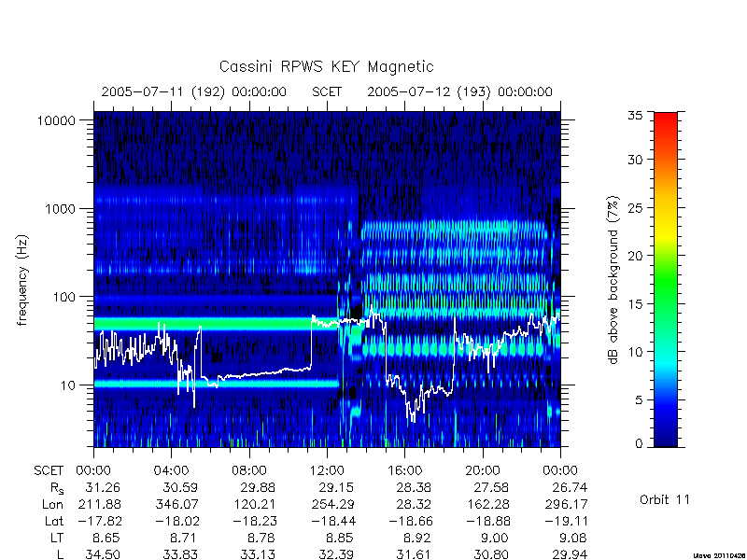Click the Rs value 28.38

point(414,488)
